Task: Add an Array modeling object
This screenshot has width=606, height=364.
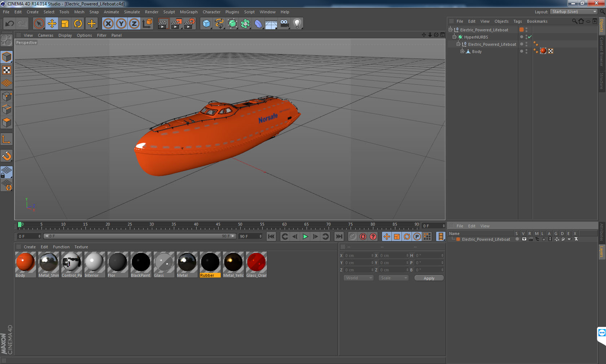Action: [246, 24]
